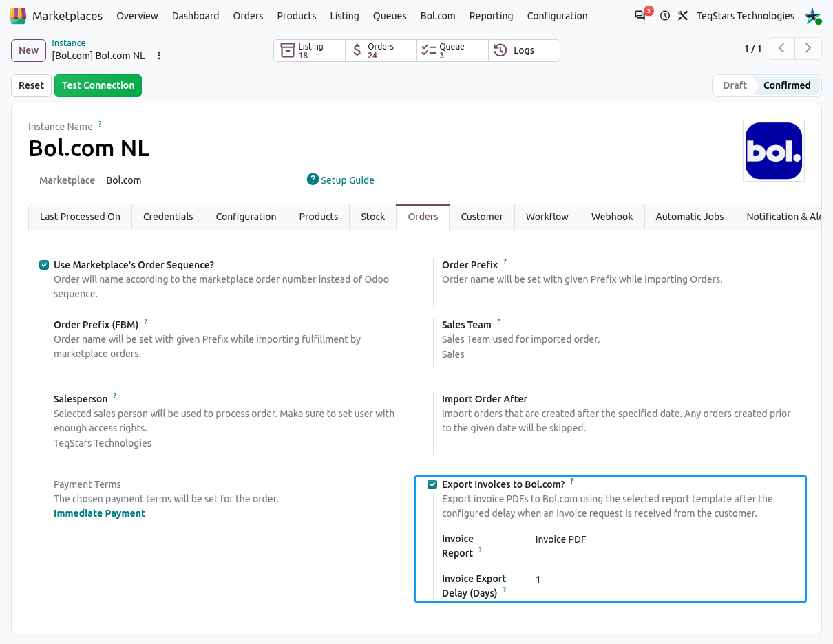Go to previous record arrow
833x644 pixels.
781,48
